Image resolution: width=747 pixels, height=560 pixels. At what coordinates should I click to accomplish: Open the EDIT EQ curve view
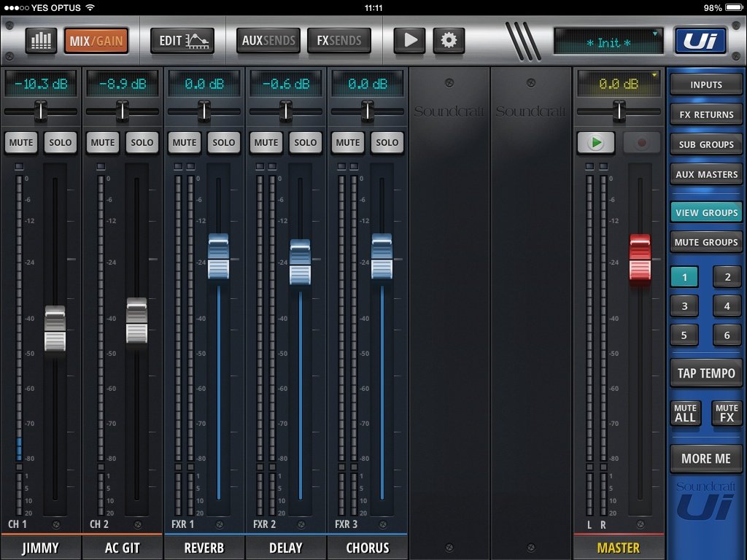pyautogui.click(x=182, y=41)
